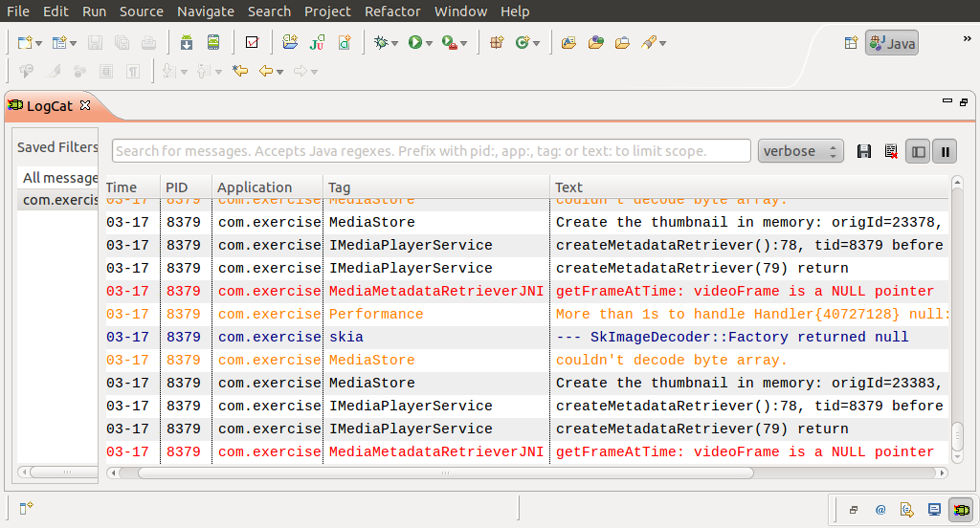Viewport: 980px width, 528px height.
Task: Open the Project menu
Action: coord(327,11)
